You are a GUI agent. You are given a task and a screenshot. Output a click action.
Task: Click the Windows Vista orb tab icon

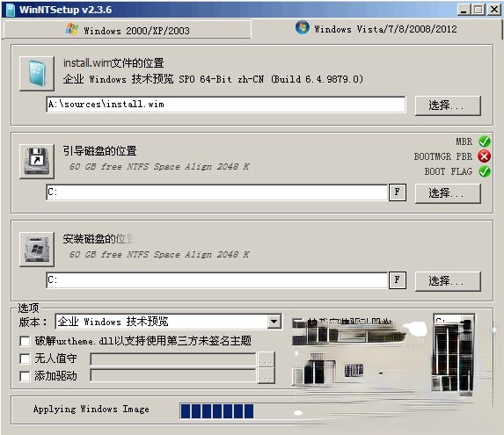click(x=303, y=28)
